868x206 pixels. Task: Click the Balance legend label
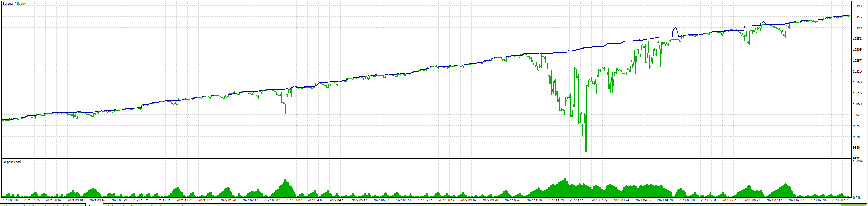(x=8, y=4)
